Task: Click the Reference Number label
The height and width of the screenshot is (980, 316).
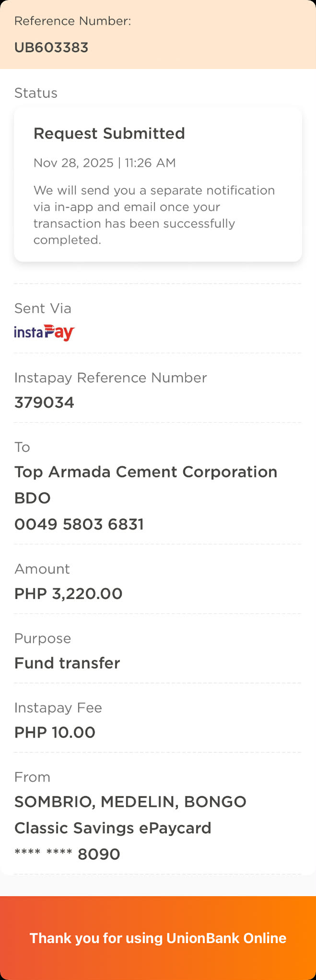Action: (72, 21)
